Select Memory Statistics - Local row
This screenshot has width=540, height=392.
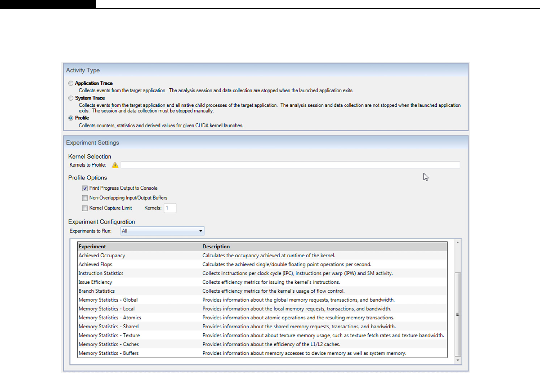point(263,309)
